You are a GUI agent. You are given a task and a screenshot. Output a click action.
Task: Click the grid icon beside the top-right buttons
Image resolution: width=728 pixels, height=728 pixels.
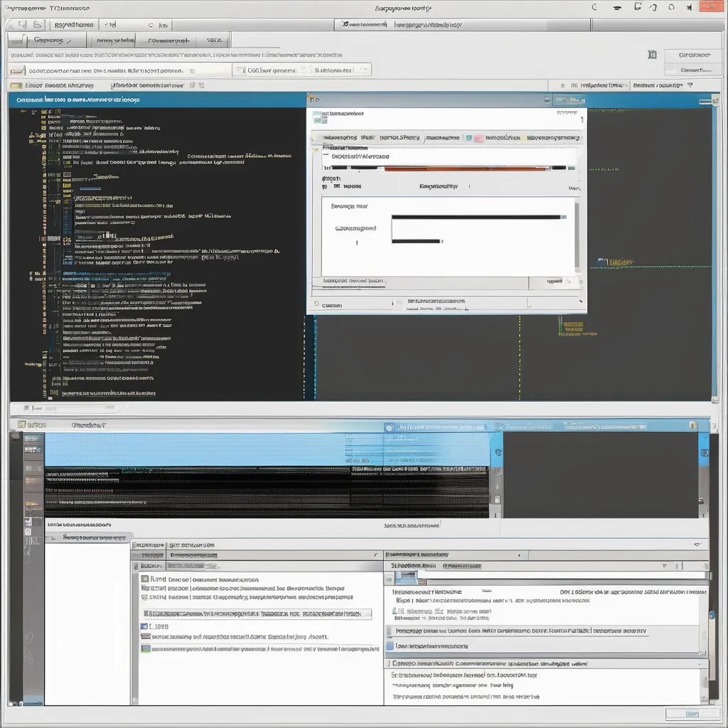tap(652, 55)
